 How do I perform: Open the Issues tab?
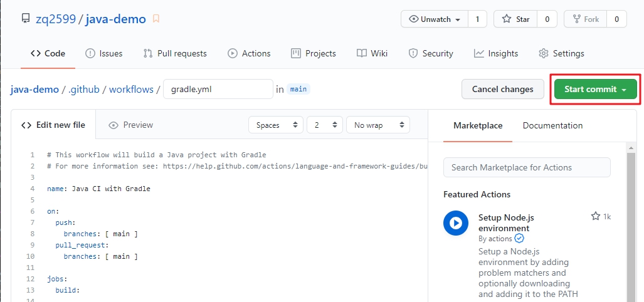tap(103, 53)
